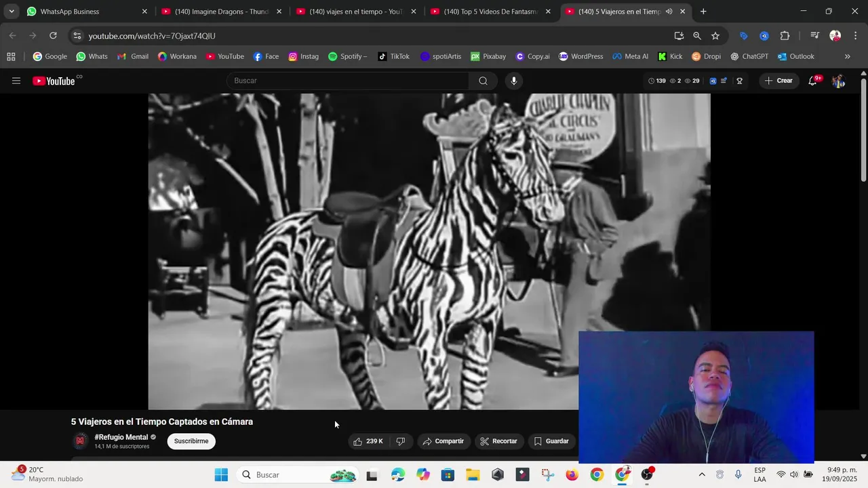Click the Suscribirme button
The height and width of the screenshot is (488, 868).
(x=191, y=441)
